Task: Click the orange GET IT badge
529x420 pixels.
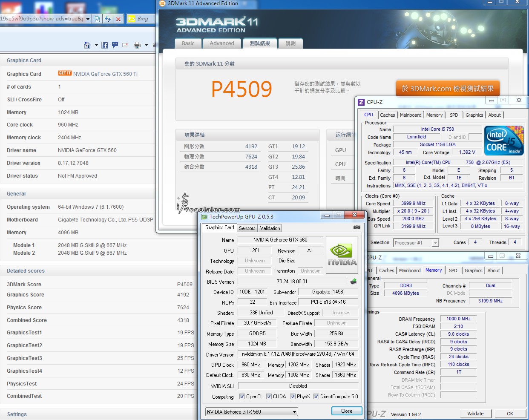Action: click(65, 73)
